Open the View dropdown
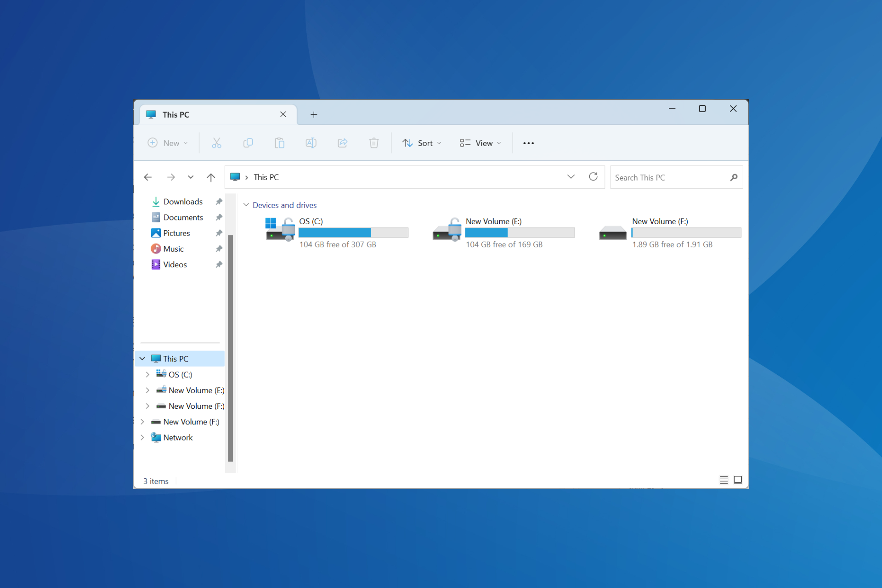The width and height of the screenshot is (882, 588). [x=480, y=143]
